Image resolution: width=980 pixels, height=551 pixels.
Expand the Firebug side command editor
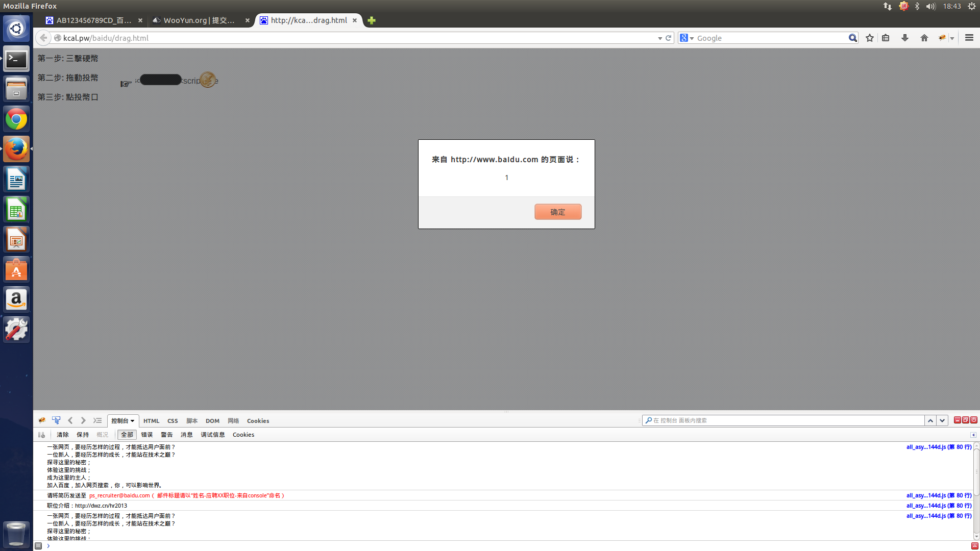[x=974, y=546]
